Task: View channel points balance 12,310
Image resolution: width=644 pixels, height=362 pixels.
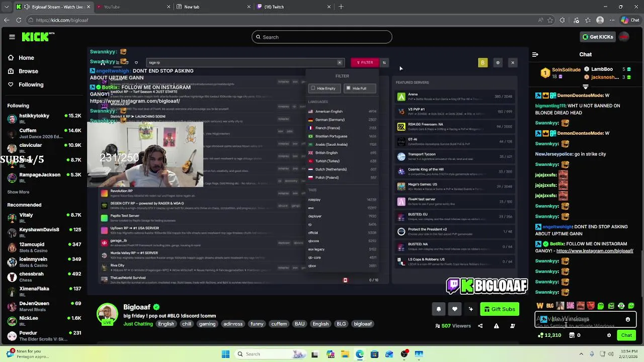Action: click(549, 335)
